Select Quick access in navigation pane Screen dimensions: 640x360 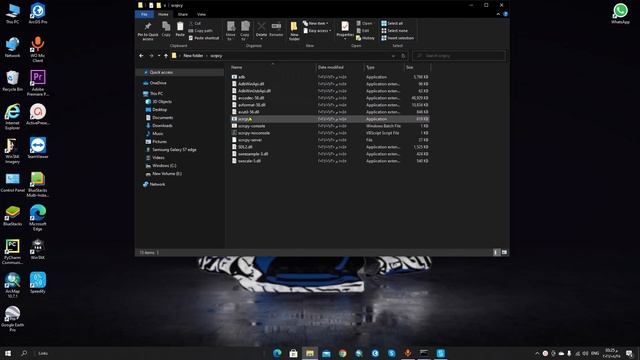[x=161, y=72]
